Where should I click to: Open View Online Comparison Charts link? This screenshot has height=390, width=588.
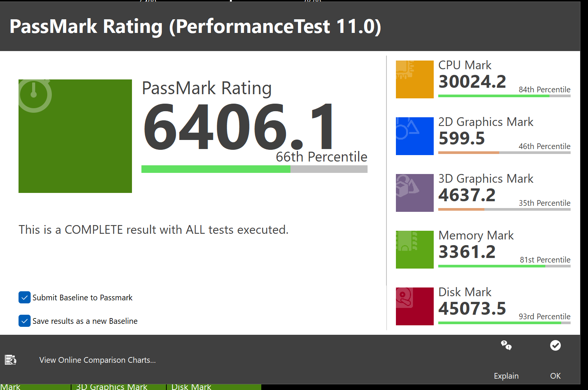coord(98,360)
